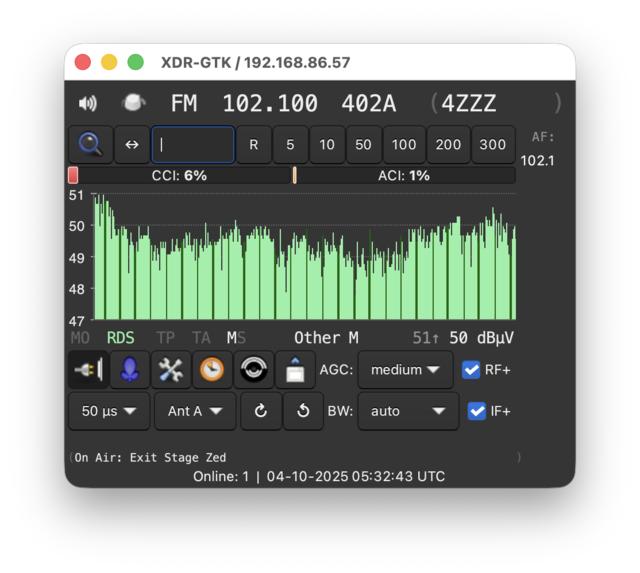Toggle the RF+ checkbox
This screenshot has height=573, width=640.
471,370
